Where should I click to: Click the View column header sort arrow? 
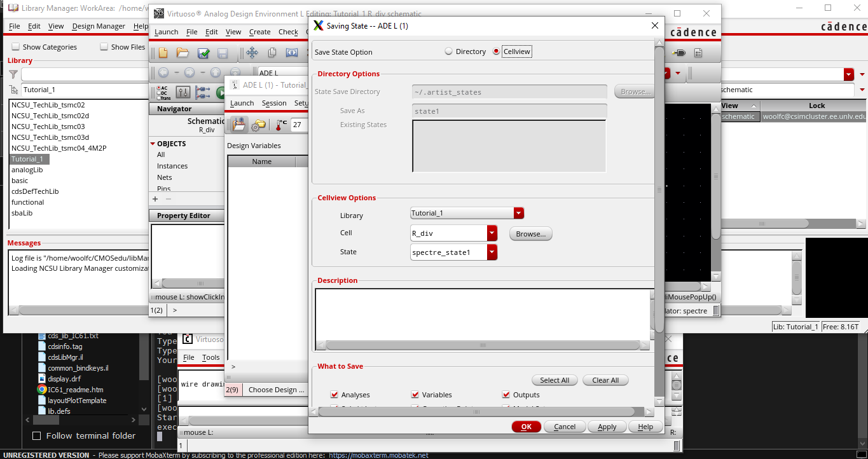754,106
